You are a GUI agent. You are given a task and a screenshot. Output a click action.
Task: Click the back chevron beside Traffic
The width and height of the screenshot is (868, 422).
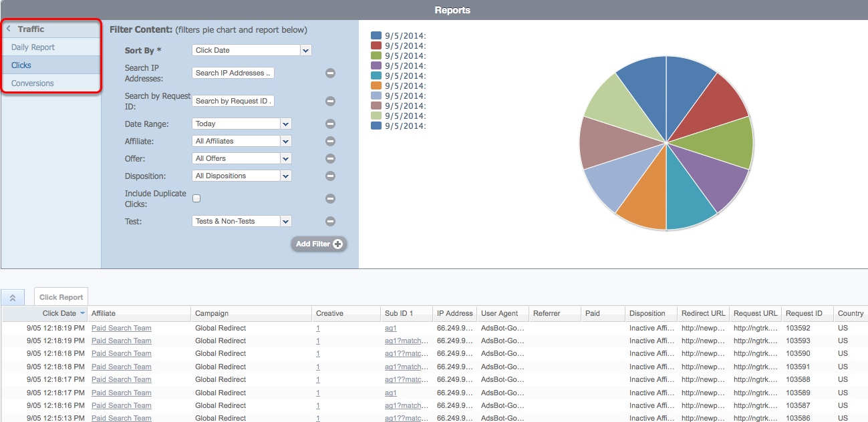pos(7,28)
